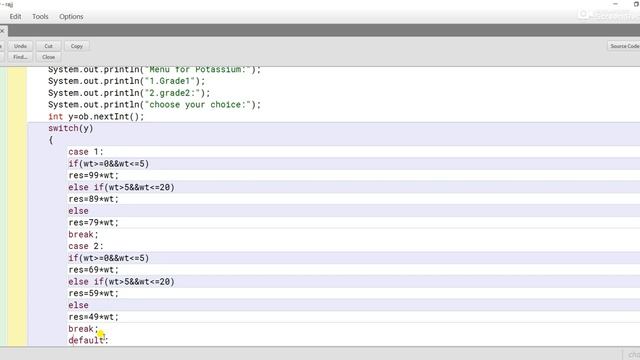The height and width of the screenshot is (360, 640).
Task: Restore down the editor window
Action: click(636, 4)
